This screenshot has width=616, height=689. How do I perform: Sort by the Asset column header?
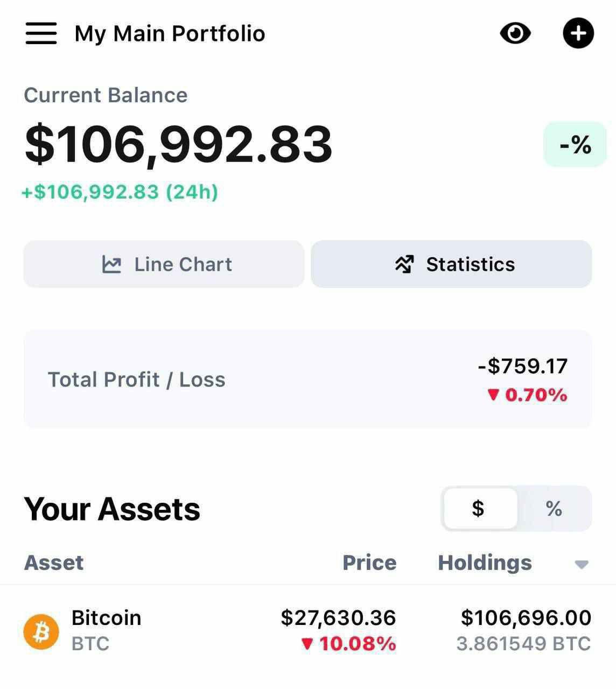[x=54, y=563]
